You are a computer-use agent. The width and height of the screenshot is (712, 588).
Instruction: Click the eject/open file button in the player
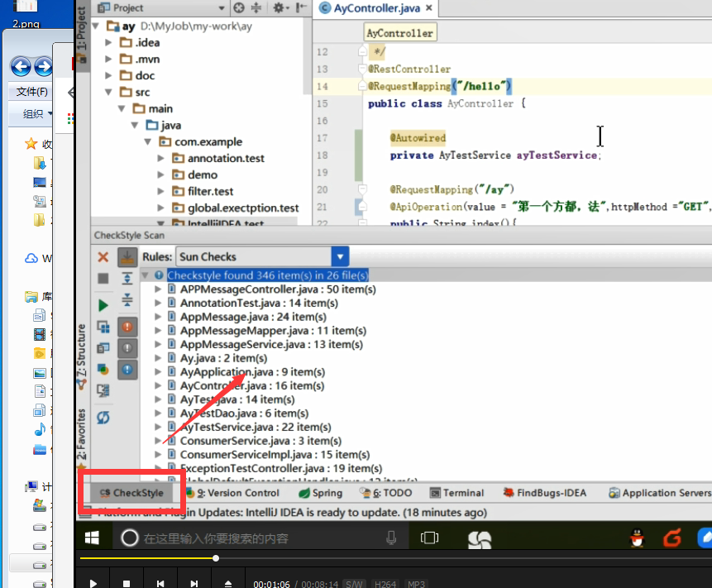point(228,584)
